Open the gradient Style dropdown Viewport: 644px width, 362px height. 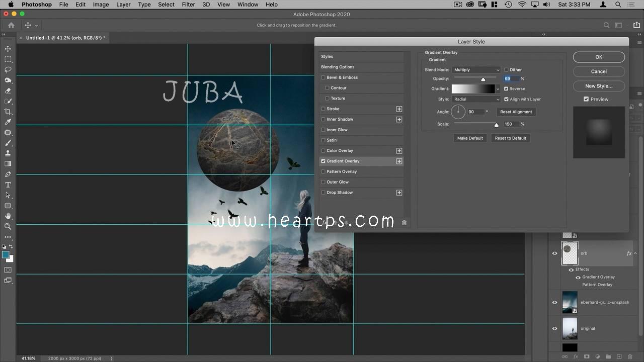coord(476,99)
